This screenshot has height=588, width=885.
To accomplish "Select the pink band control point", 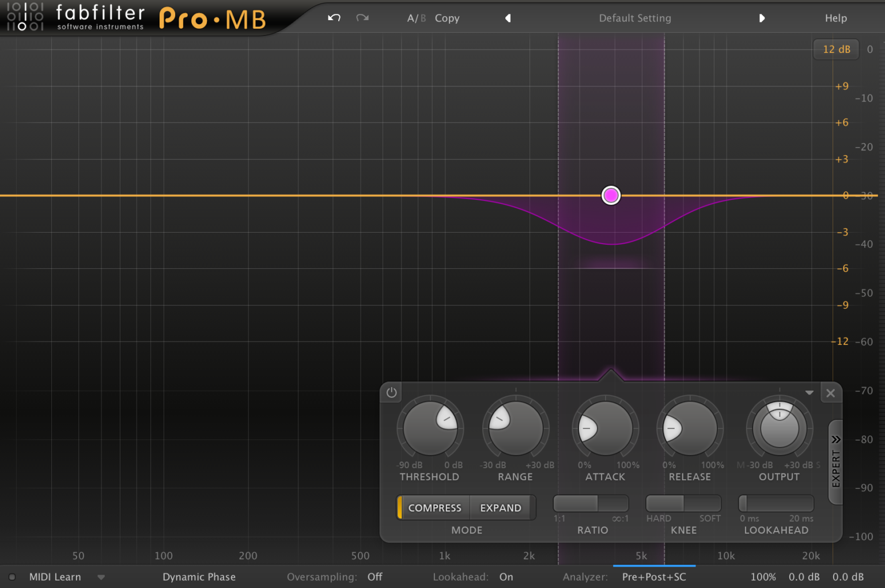I will point(611,195).
